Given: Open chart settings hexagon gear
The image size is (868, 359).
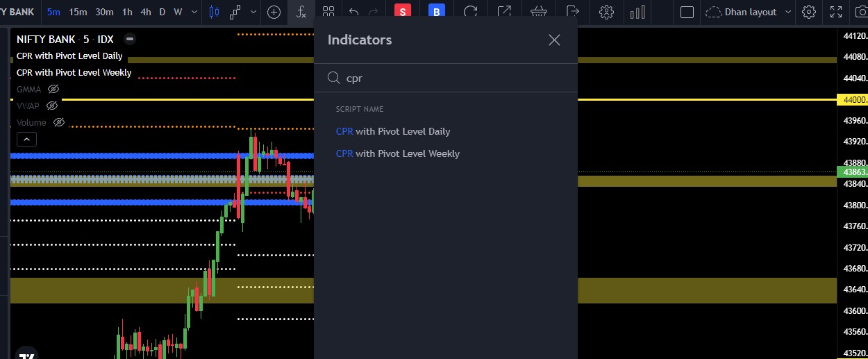Looking at the screenshot, I should 606,12.
